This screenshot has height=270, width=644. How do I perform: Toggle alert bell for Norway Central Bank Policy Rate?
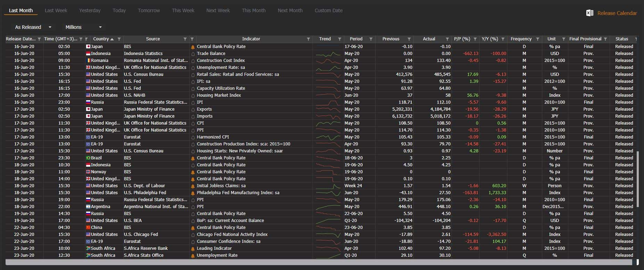click(x=193, y=172)
